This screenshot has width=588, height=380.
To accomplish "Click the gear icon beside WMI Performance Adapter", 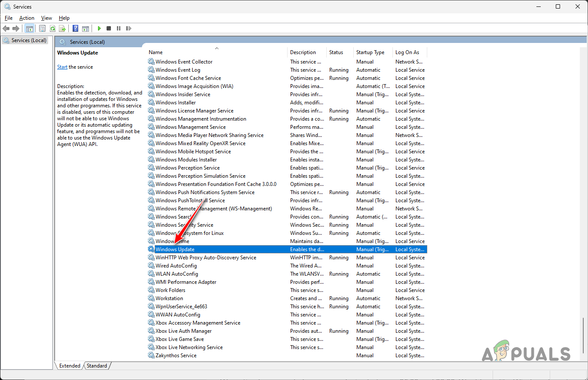I will [x=151, y=282].
